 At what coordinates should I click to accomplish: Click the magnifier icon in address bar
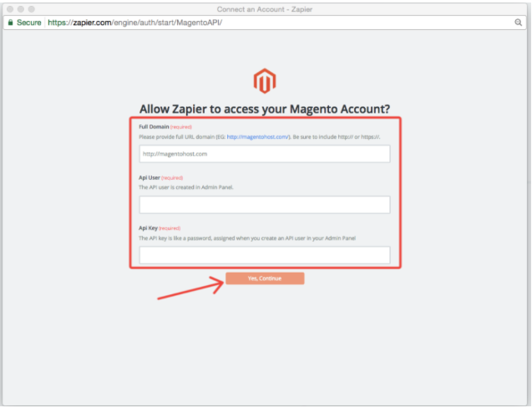[518, 23]
